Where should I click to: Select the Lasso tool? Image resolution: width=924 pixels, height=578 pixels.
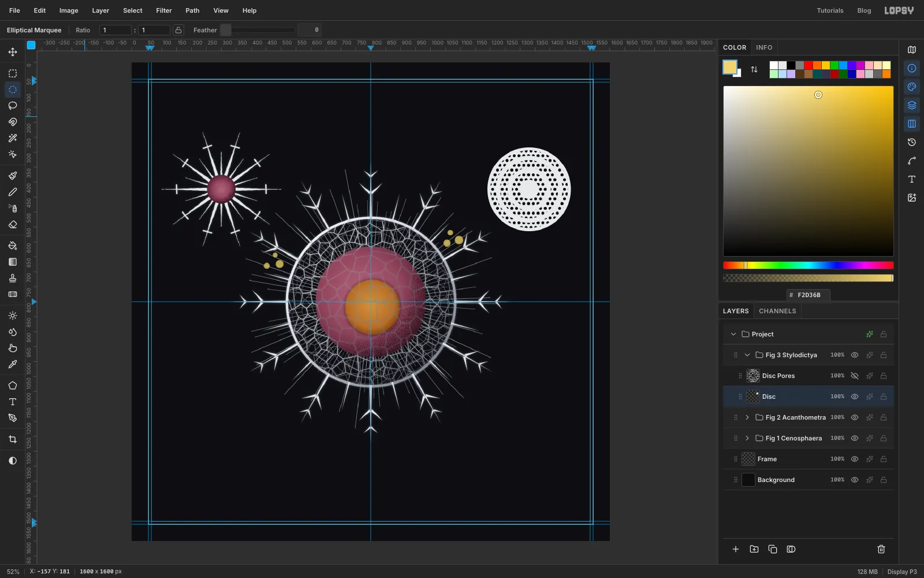click(x=13, y=106)
